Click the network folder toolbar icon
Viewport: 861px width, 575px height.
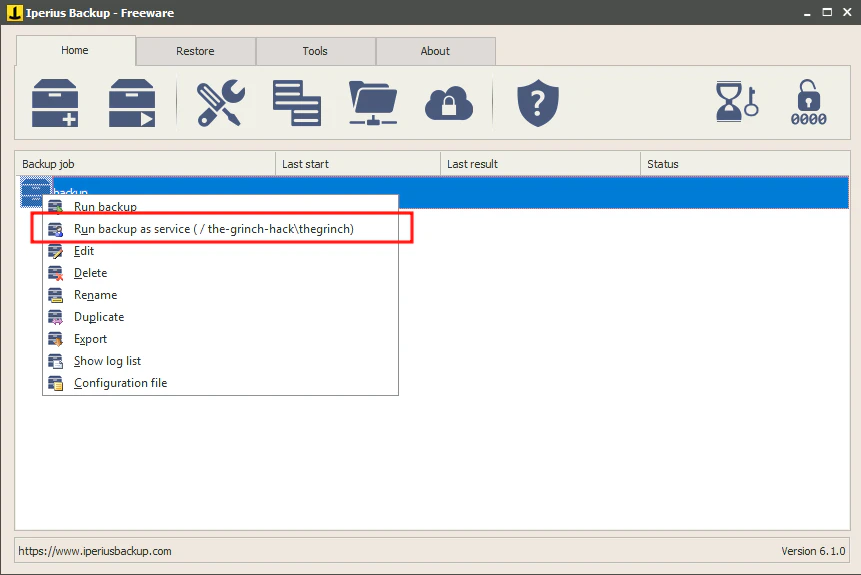point(373,103)
